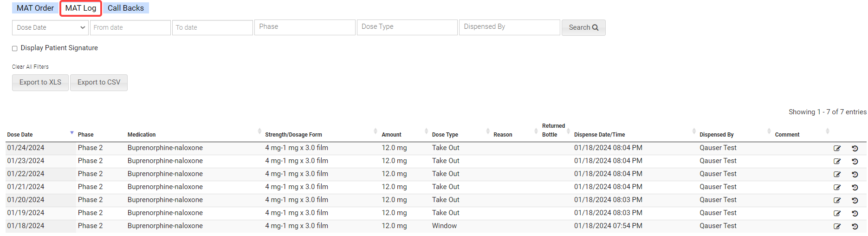Focus the Dose Type filter field
This screenshot has width=868, height=236.
[407, 27]
